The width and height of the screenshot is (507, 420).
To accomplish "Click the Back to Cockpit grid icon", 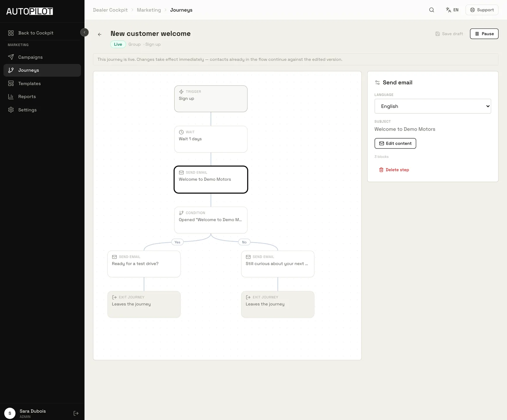I will click(11, 33).
